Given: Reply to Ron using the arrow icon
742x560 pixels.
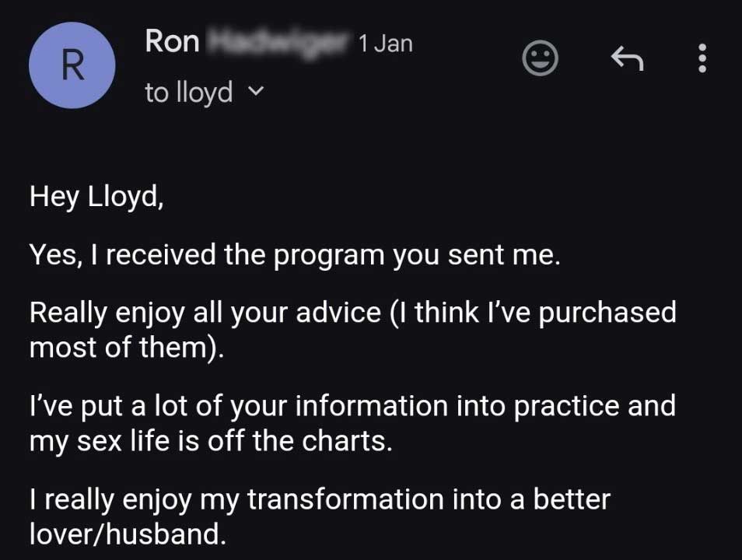Looking at the screenshot, I should (x=627, y=58).
